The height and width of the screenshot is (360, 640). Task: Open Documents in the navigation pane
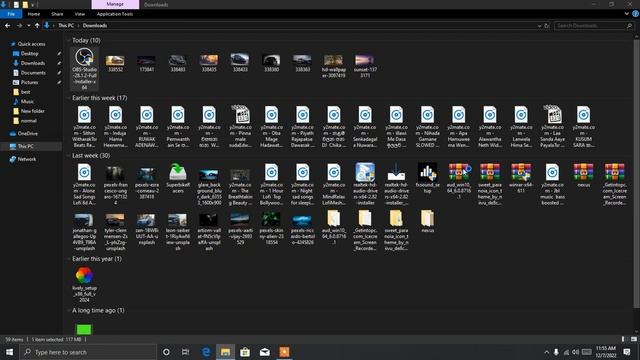click(33, 73)
